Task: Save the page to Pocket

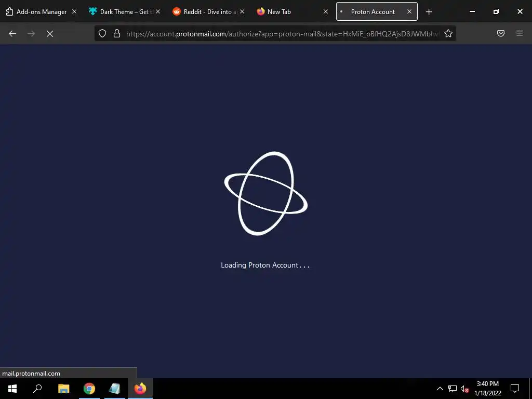Action: (x=501, y=33)
